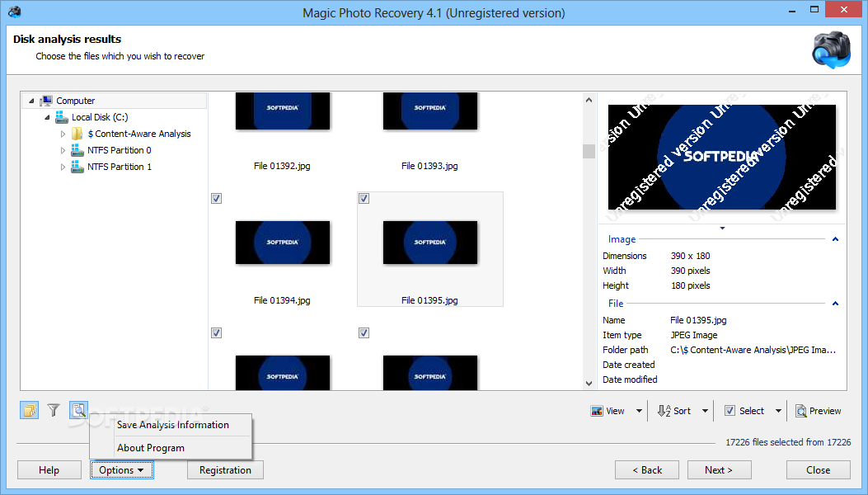
Task: Click the View toolbar icon
Action: point(597,411)
